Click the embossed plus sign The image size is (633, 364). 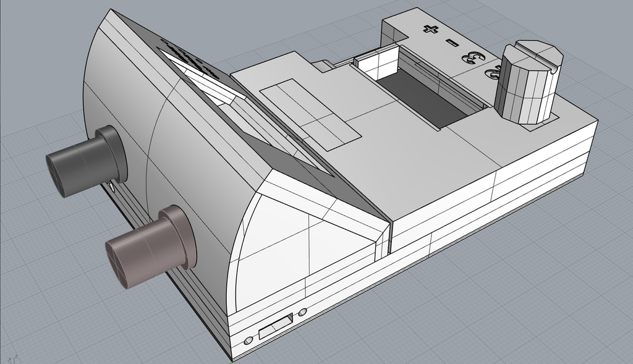pyautogui.click(x=431, y=29)
